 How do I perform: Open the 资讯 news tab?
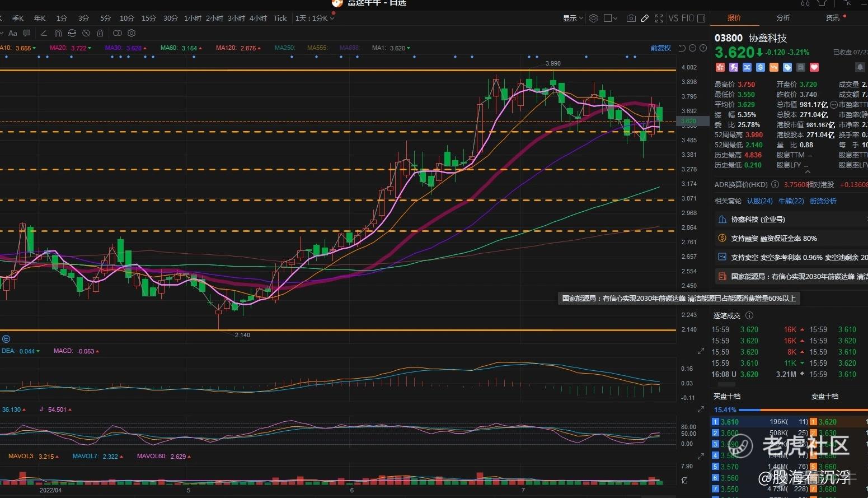click(833, 18)
